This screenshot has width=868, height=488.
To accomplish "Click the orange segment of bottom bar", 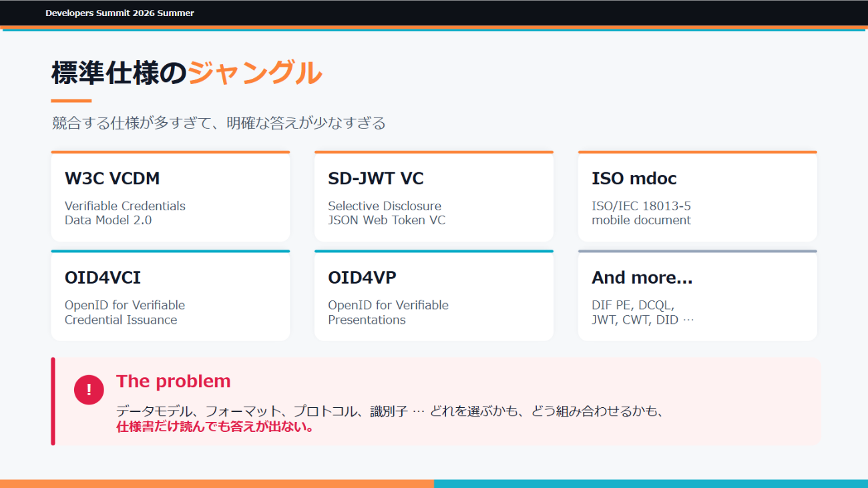I will (217, 483).
